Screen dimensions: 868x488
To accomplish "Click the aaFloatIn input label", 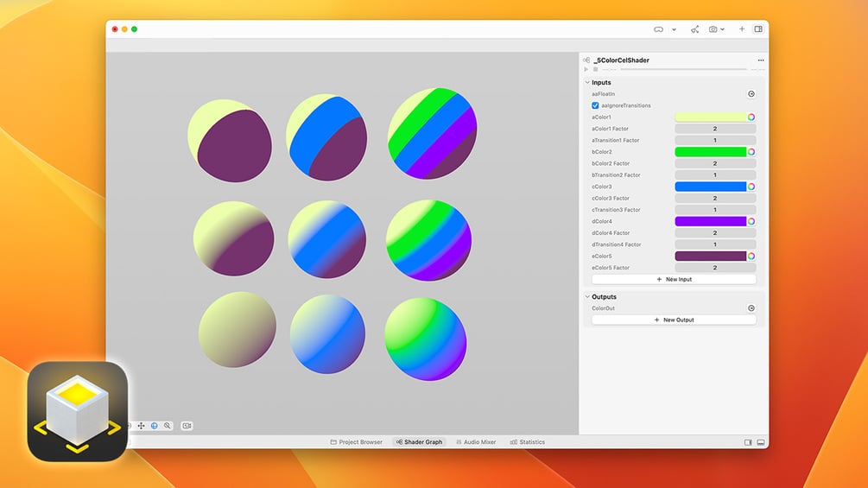I will click(604, 94).
